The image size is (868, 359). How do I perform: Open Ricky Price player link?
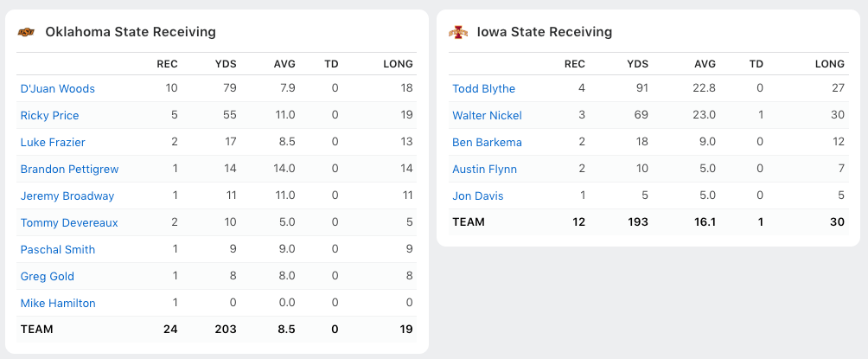coord(50,116)
